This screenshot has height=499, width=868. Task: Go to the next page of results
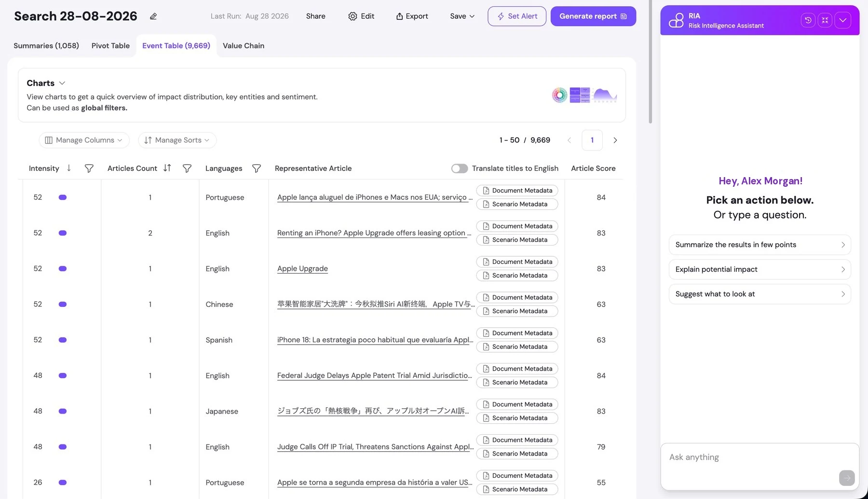tap(615, 140)
